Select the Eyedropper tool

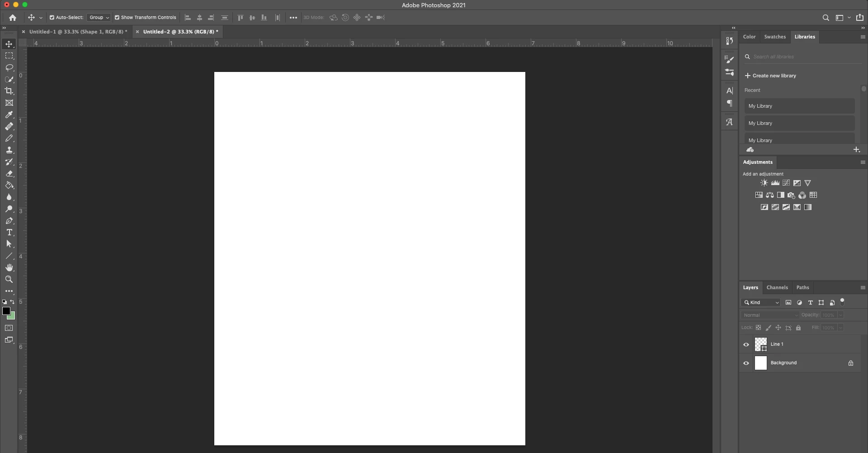9,115
